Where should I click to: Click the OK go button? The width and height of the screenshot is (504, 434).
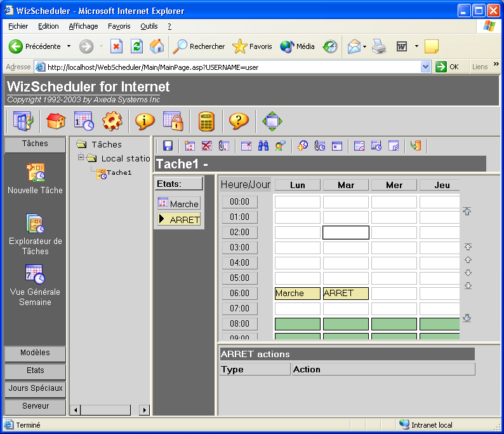(447, 67)
